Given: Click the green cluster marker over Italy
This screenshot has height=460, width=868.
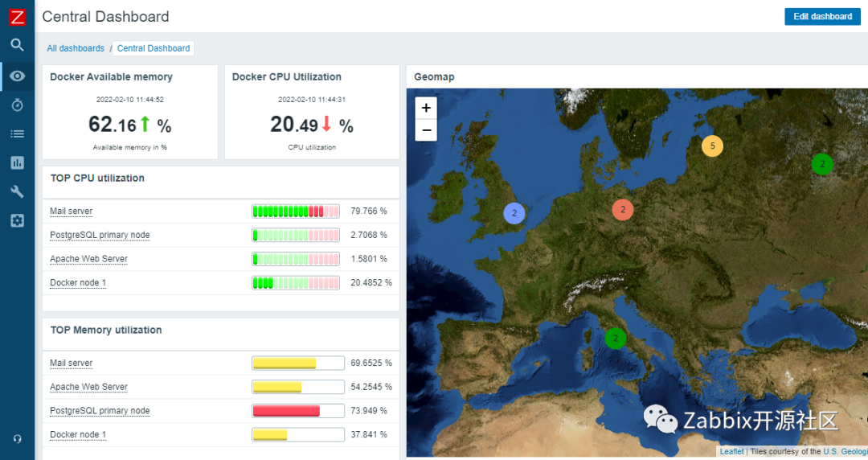Looking at the screenshot, I should click(x=615, y=338).
